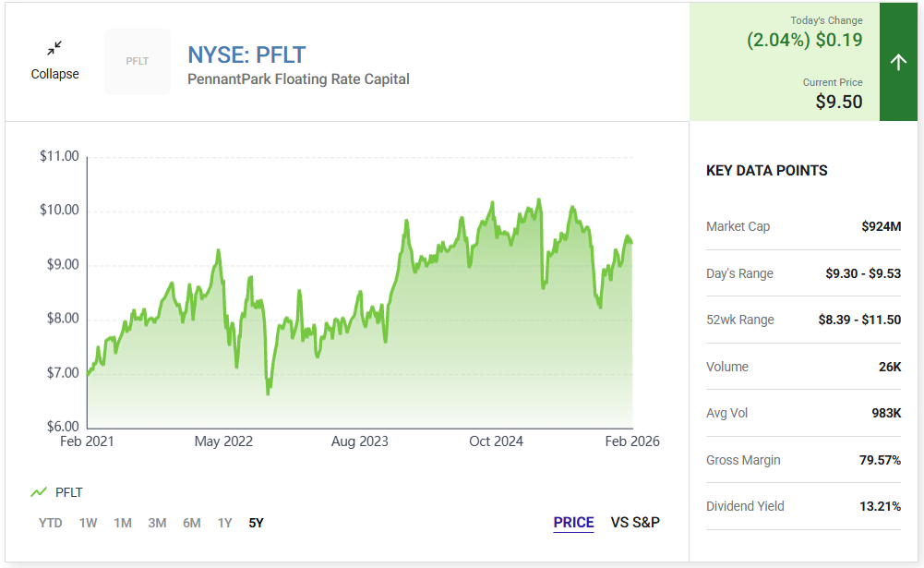Screen dimensions: 924x568
Task: Click the PFLT green line legend icon
Action: click(x=39, y=492)
